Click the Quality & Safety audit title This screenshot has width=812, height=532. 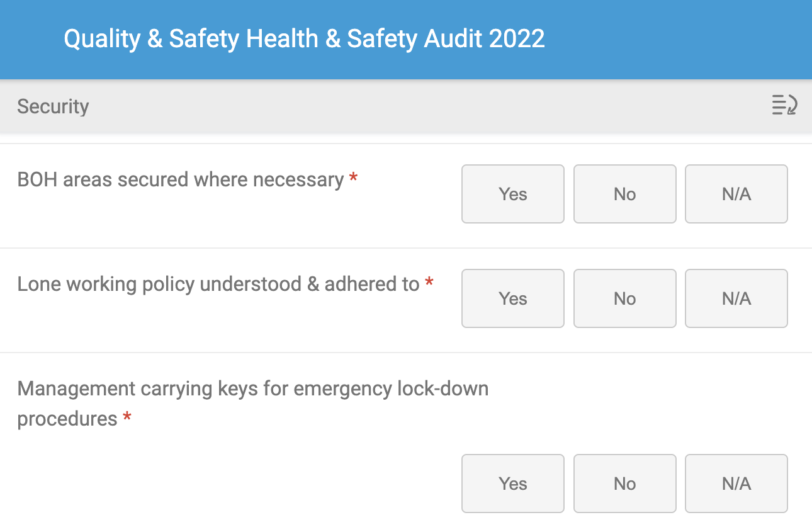[304, 39]
